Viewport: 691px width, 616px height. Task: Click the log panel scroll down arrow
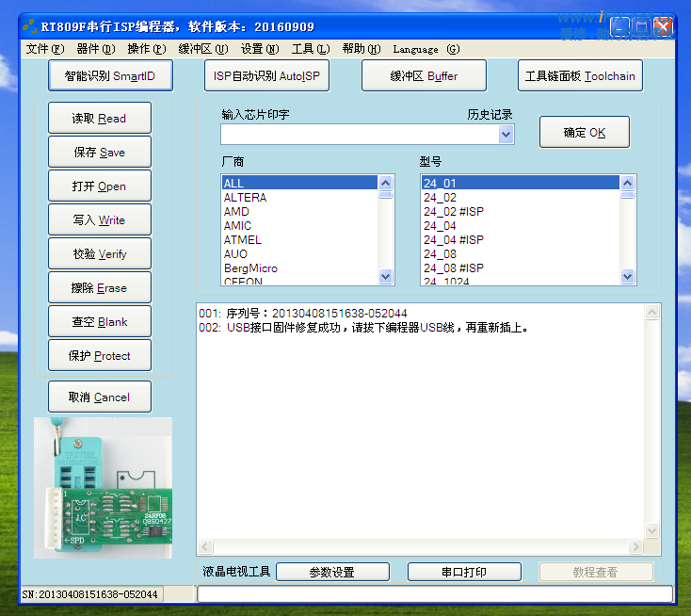point(651,530)
